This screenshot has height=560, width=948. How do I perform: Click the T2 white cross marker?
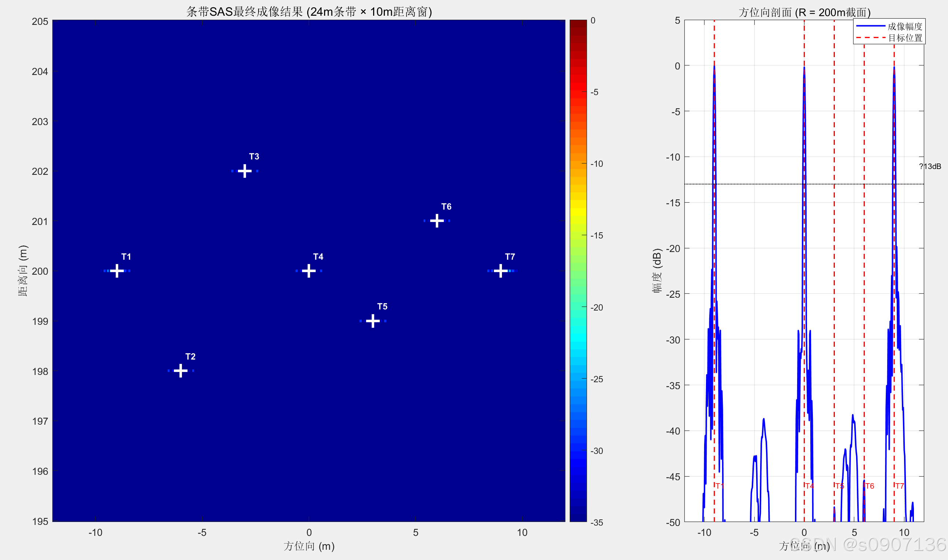(181, 371)
